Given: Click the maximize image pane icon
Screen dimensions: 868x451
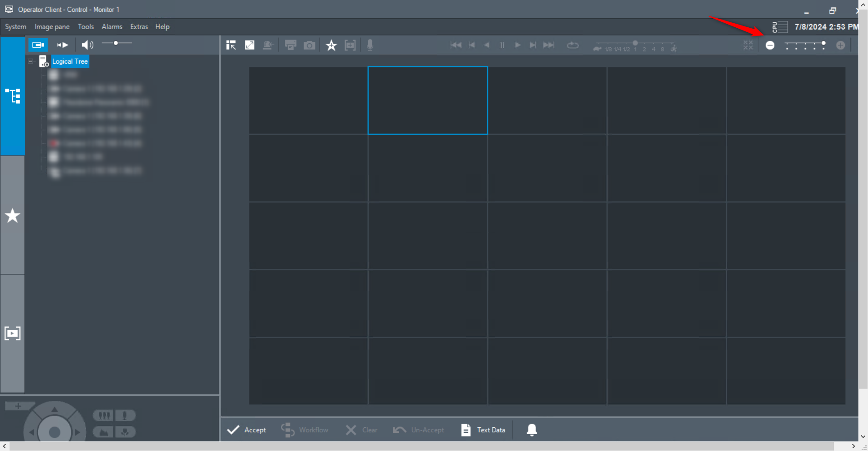Looking at the screenshot, I should (x=249, y=45).
